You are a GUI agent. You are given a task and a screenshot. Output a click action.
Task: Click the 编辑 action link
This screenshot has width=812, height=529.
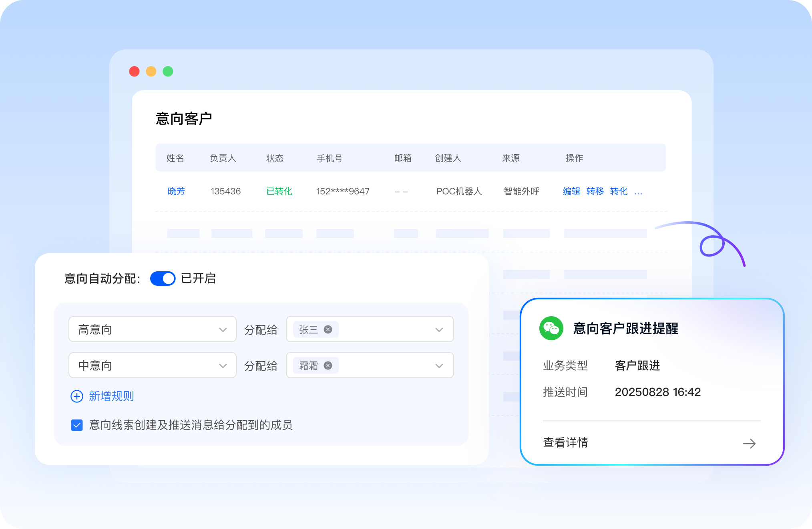571,191
